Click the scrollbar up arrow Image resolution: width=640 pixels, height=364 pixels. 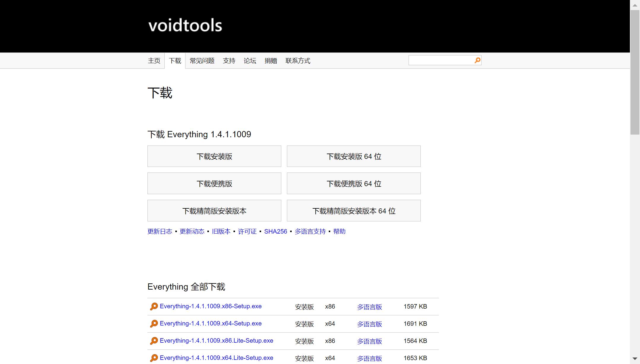tap(635, 5)
